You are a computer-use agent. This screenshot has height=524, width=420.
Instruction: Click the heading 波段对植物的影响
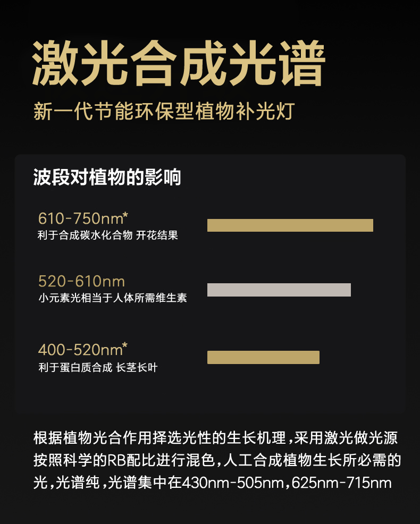pos(107,177)
